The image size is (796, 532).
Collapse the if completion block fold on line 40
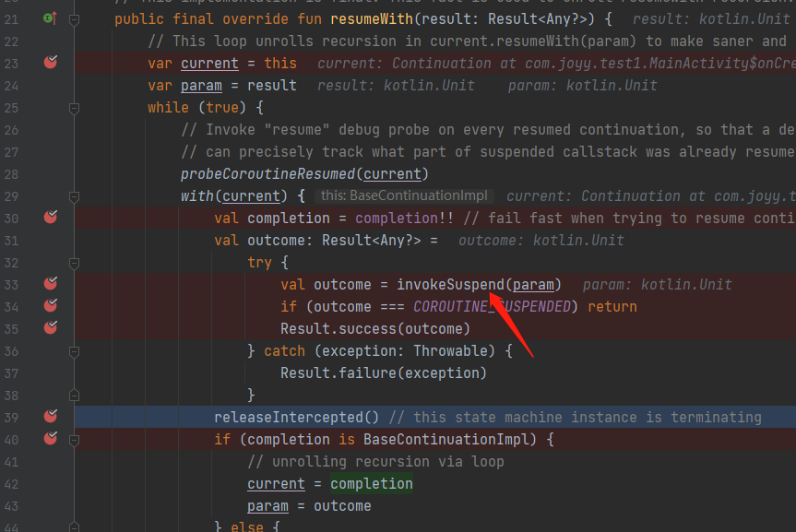click(x=74, y=440)
